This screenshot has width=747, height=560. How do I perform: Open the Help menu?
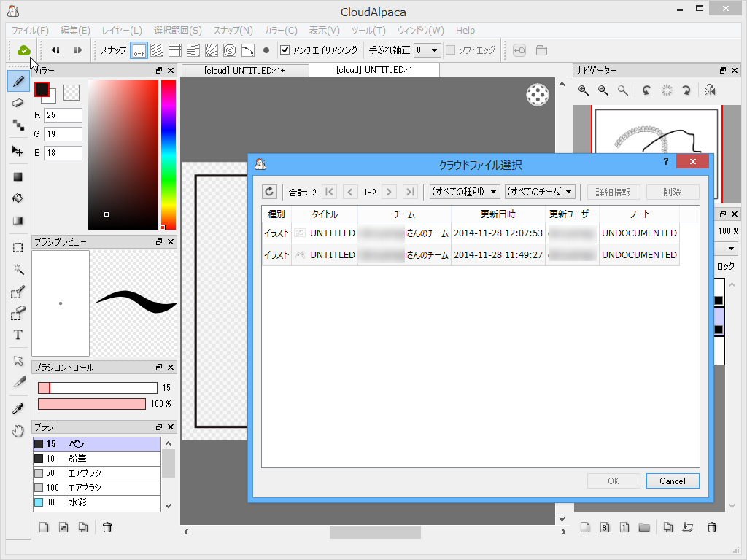pos(465,31)
